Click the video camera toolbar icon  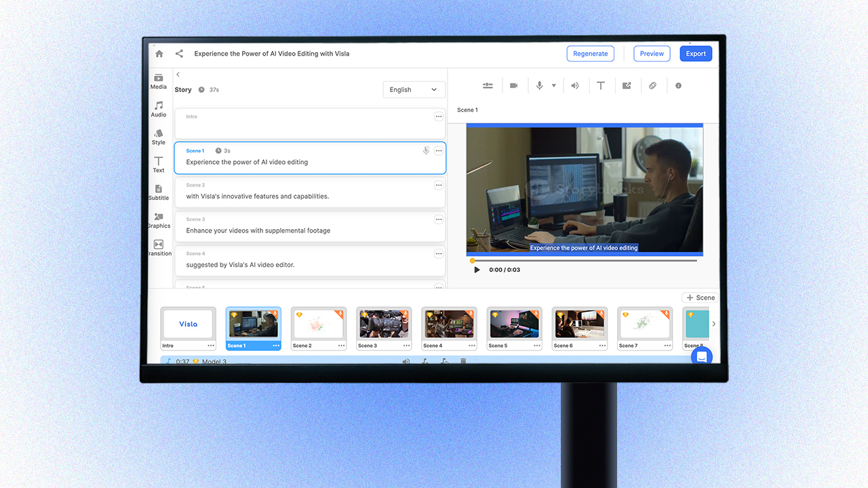(514, 85)
